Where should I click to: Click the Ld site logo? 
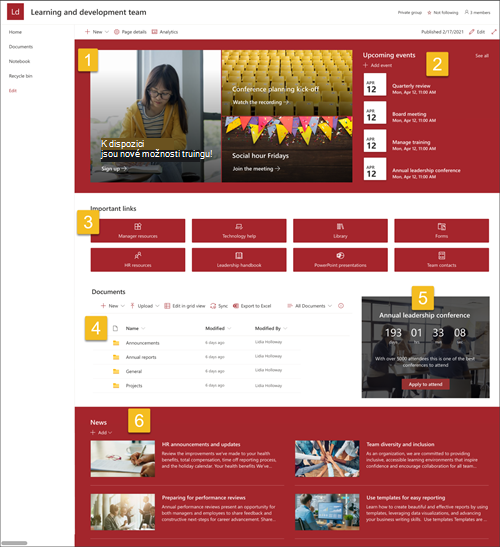(x=15, y=12)
